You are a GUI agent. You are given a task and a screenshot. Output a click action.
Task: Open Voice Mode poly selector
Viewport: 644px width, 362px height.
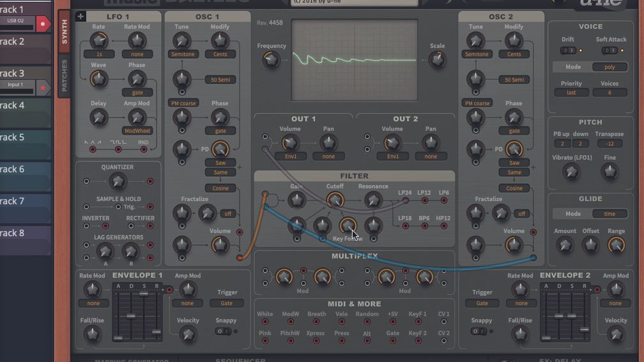tap(609, 67)
